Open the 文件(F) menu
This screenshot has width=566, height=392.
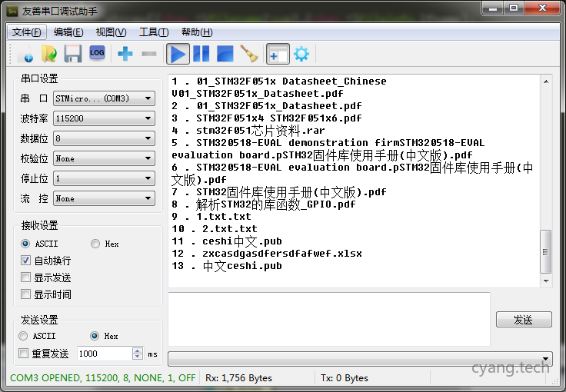coord(28,32)
